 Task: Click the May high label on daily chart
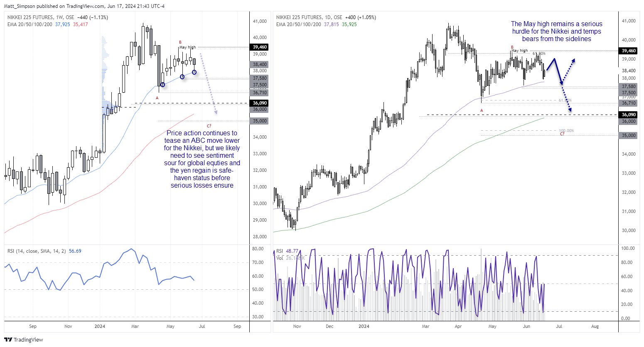tap(519, 51)
